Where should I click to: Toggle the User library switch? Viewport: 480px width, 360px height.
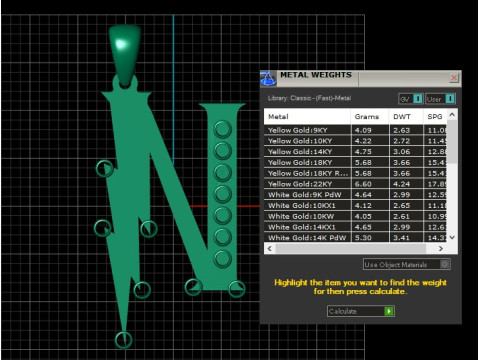pyautogui.click(x=440, y=99)
